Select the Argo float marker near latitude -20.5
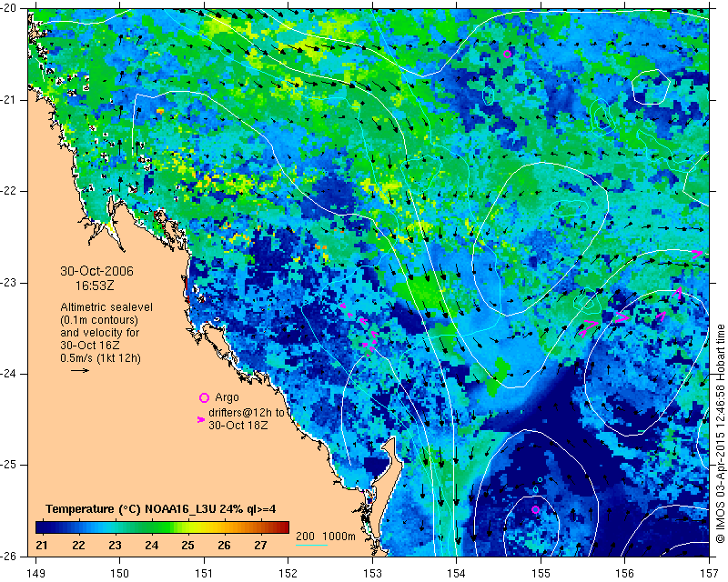Image resolution: width=728 pixels, height=582 pixels. click(x=507, y=54)
